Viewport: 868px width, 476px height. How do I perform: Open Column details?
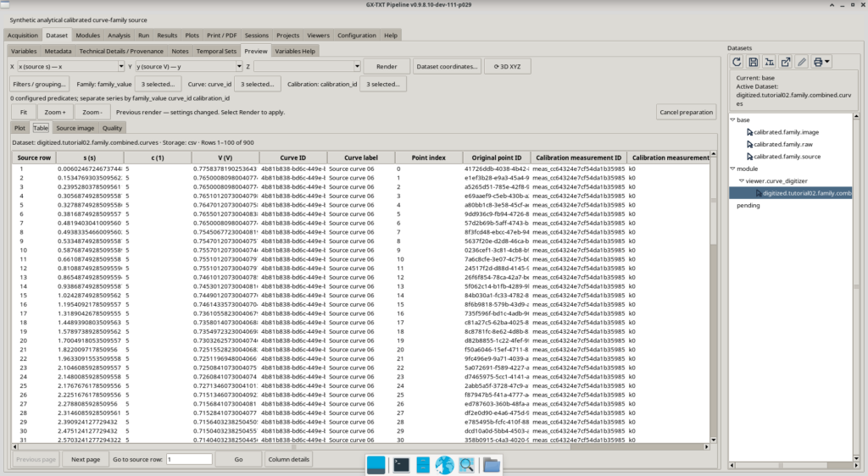coord(288,459)
